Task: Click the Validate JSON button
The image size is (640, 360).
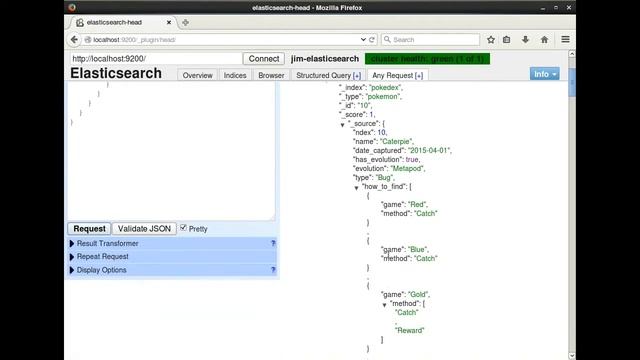Action: (x=144, y=229)
